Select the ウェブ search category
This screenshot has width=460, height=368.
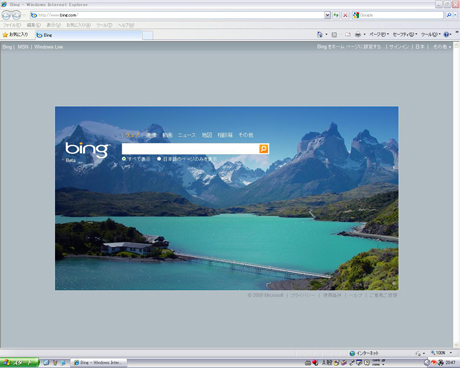(x=132, y=135)
